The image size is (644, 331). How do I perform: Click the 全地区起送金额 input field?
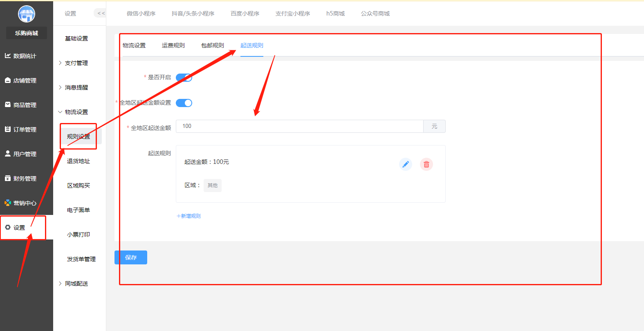(300, 126)
